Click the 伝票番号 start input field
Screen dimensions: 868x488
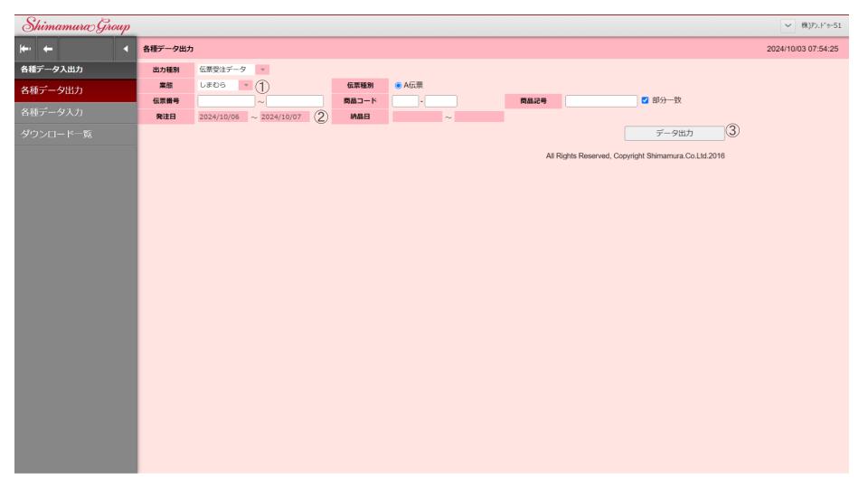tap(226, 101)
